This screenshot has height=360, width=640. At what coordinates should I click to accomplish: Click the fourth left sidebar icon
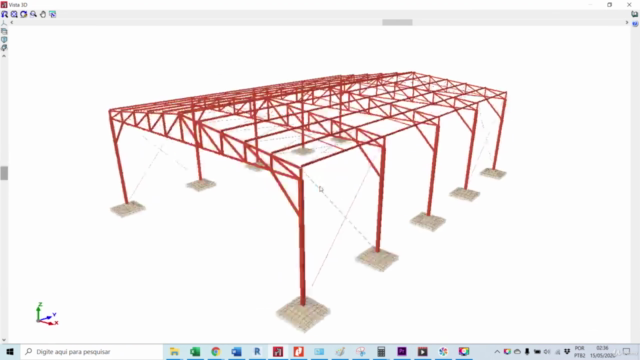pyautogui.click(x=4, y=48)
